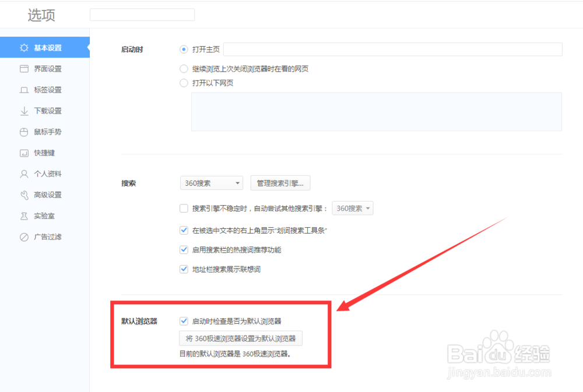
Task: Open 广告过滤 settings
Action: (45, 237)
